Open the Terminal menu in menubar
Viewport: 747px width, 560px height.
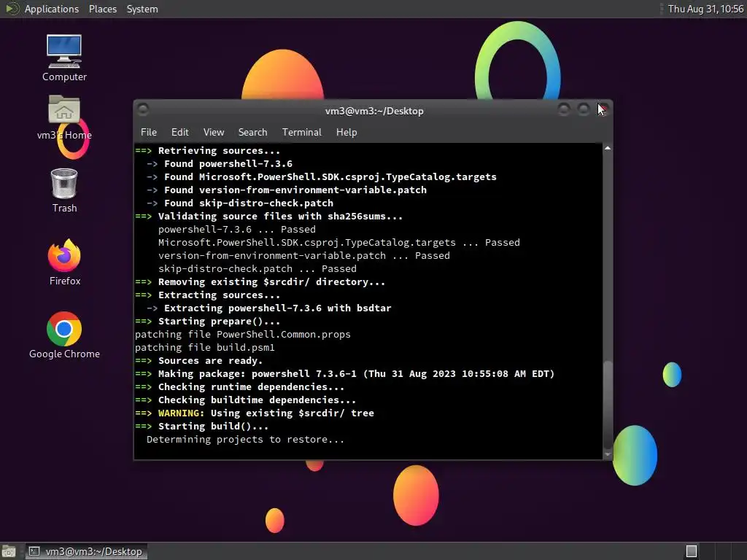pyautogui.click(x=301, y=133)
